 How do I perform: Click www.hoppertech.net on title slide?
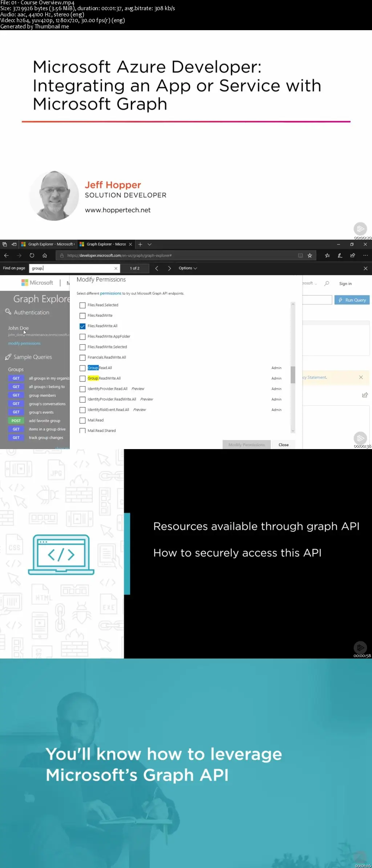coord(118,210)
